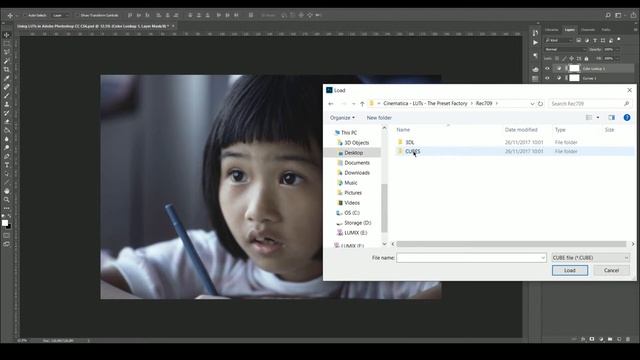Go up one folder level in dialog
This screenshot has height=360, width=640.
[362, 104]
